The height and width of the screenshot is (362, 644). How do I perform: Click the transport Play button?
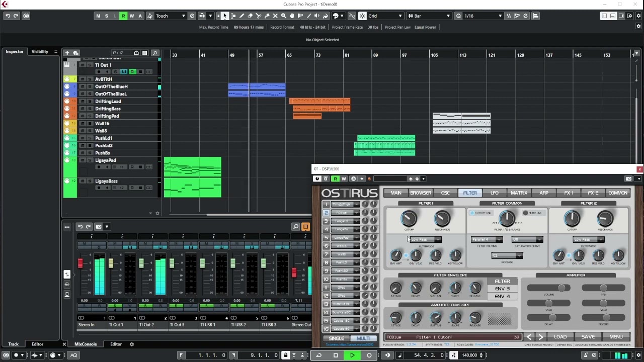(352, 355)
